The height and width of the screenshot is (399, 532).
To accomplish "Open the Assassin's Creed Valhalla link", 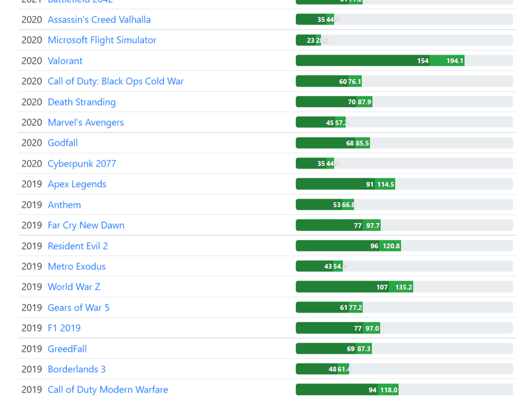I will point(99,19).
